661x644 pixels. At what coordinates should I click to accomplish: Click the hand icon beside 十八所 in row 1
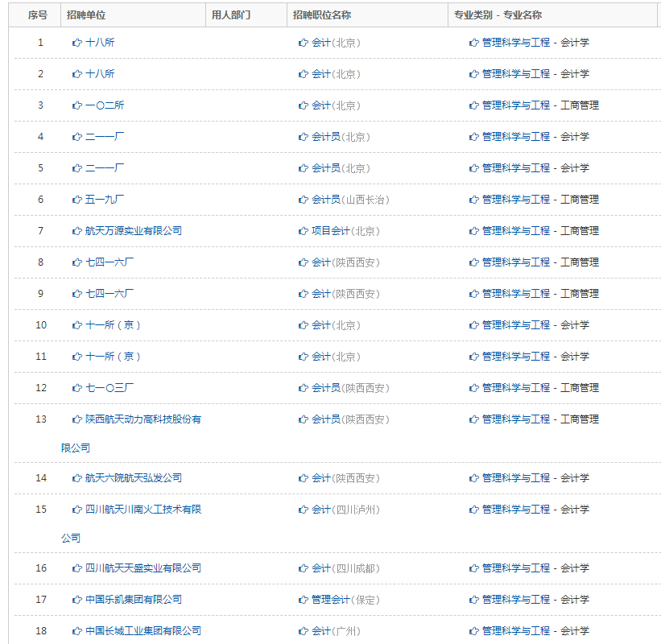pos(76,43)
